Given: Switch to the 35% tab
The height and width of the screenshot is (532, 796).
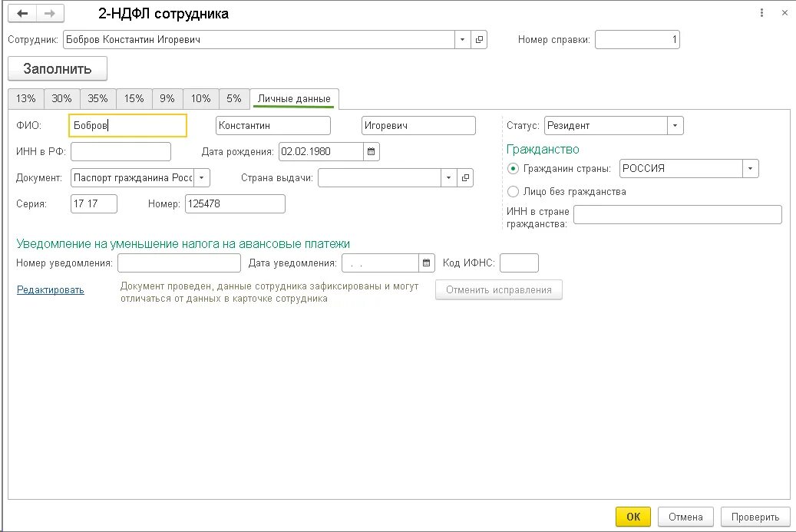Looking at the screenshot, I should tap(98, 98).
